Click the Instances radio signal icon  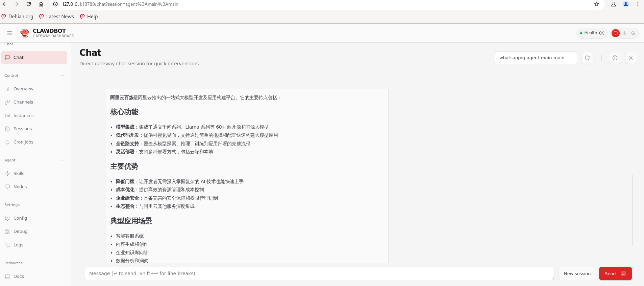(x=7, y=116)
